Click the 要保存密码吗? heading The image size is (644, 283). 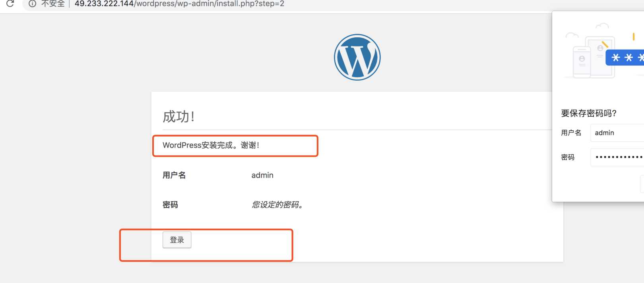[x=589, y=114]
